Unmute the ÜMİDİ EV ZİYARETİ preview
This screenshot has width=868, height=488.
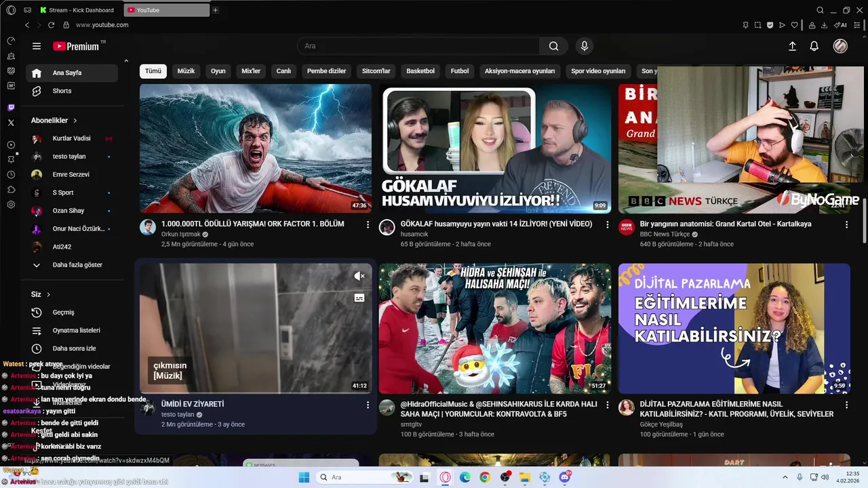359,276
